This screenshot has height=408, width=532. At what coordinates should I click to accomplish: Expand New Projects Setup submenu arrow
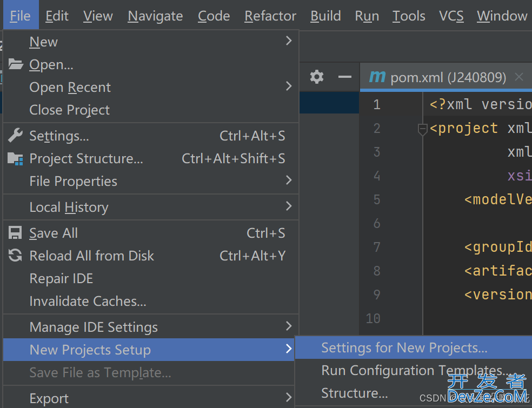click(x=289, y=349)
